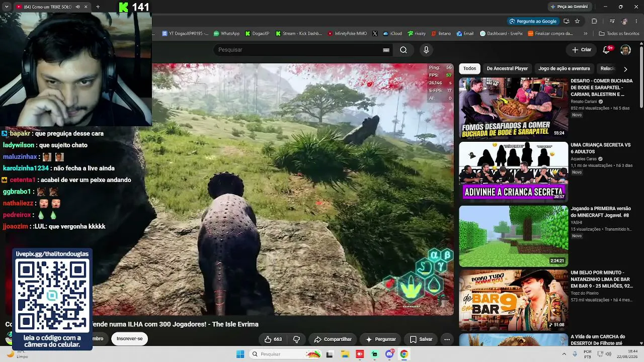The width and height of the screenshot is (644, 362).
Task: Open the InfinityPoke MMO bookmark
Action: pos(347,34)
